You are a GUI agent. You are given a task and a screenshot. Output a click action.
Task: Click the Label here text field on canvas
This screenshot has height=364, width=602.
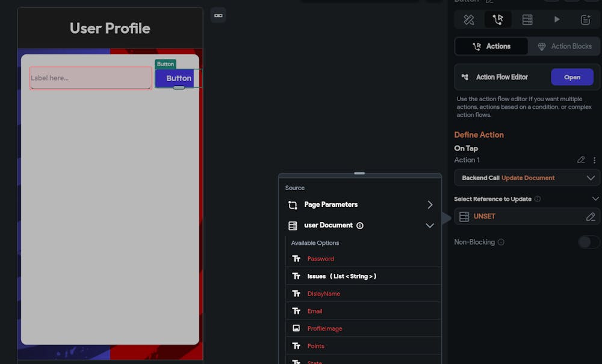[91, 78]
